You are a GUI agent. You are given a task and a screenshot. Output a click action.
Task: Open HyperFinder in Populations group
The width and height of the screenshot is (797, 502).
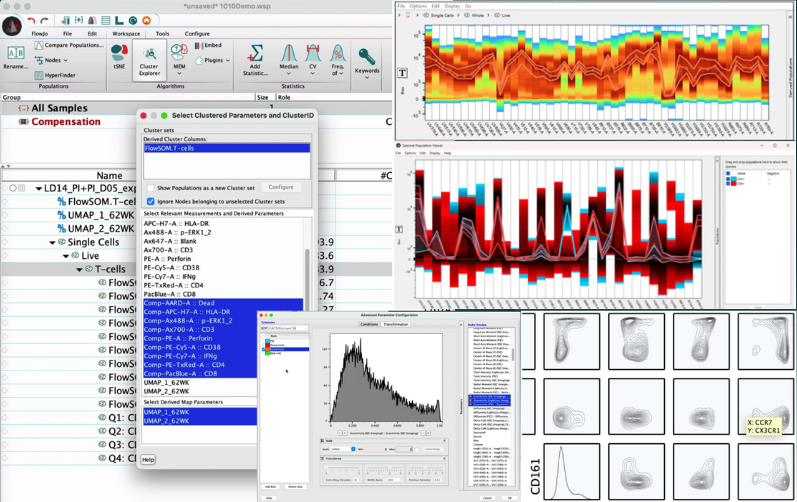[59, 74]
